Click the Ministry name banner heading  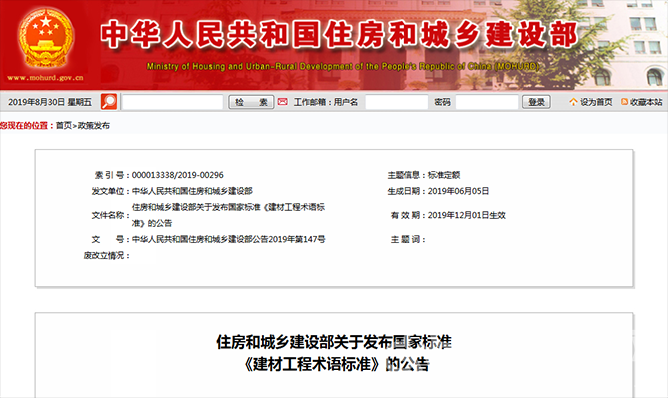click(x=339, y=35)
